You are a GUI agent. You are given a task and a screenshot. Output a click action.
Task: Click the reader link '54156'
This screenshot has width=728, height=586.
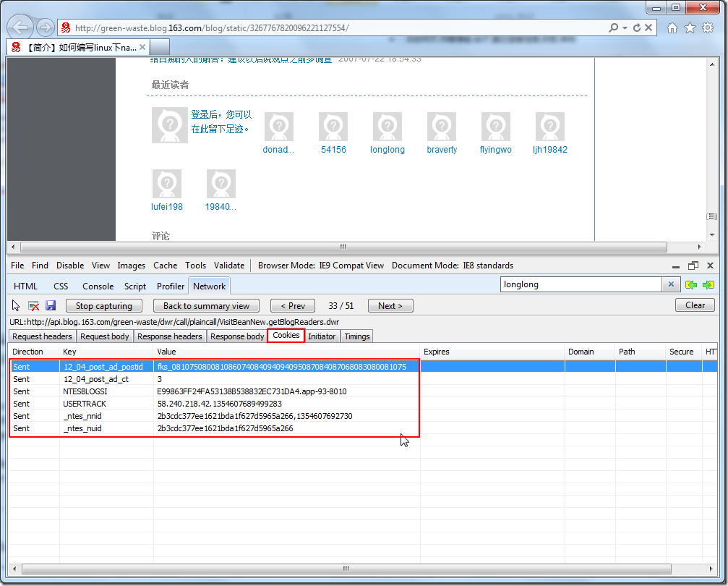(x=333, y=150)
